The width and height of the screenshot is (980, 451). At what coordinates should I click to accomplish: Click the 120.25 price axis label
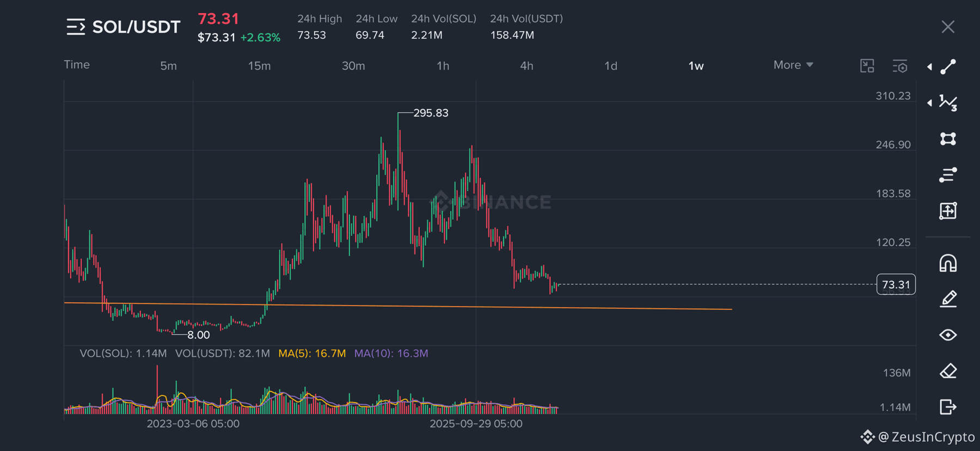tap(893, 242)
